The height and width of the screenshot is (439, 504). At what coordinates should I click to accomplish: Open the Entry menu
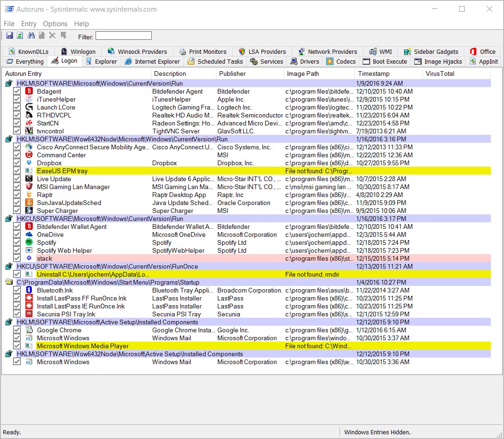click(29, 24)
